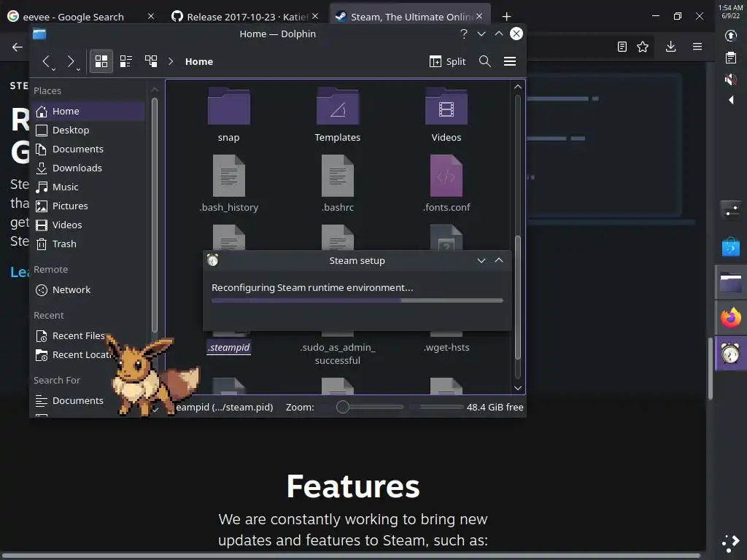Screen dimensions: 747x560
Task: Open the Steam setup taskbar entry
Action: click(x=729, y=353)
